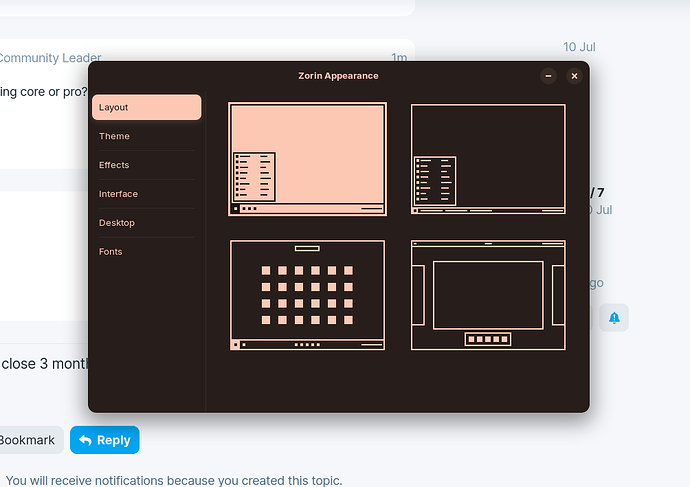Click the notification bell icon in forum
690x487 pixels.
click(614, 318)
